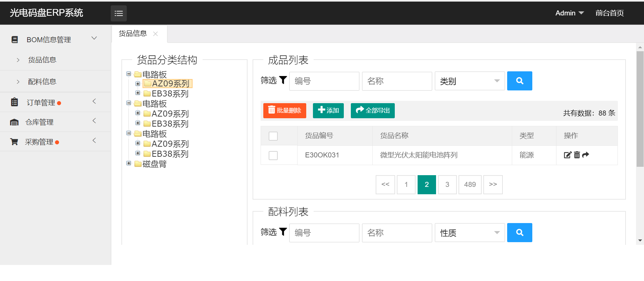Screen dimensions: 644x281
Task: Expand the 仓库管理 menu chevron
Action: coord(94,121)
